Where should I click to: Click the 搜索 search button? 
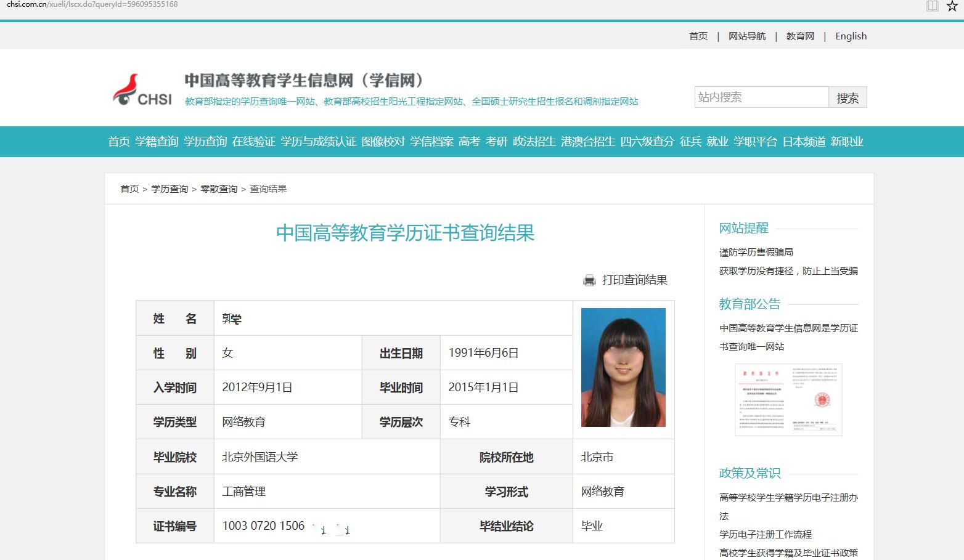pyautogui.click(x=848, y=97)
